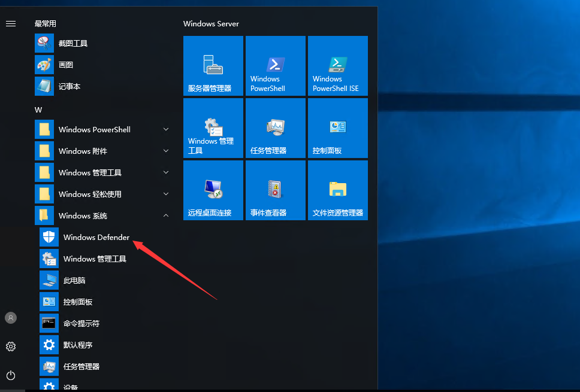Click the Windows PowerShell folder icon
Image resolution: width=580 pixels, height=392 pixels.
(44, 129)
